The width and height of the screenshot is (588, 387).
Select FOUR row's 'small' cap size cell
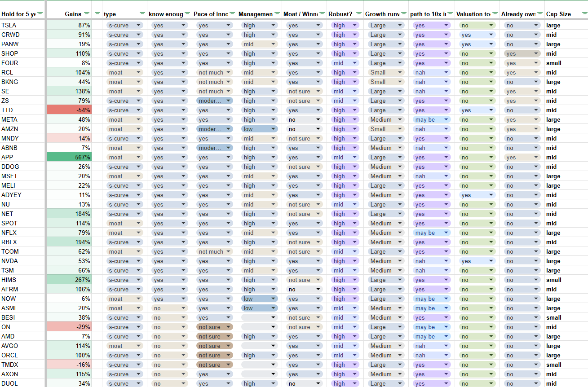point(566,63)
